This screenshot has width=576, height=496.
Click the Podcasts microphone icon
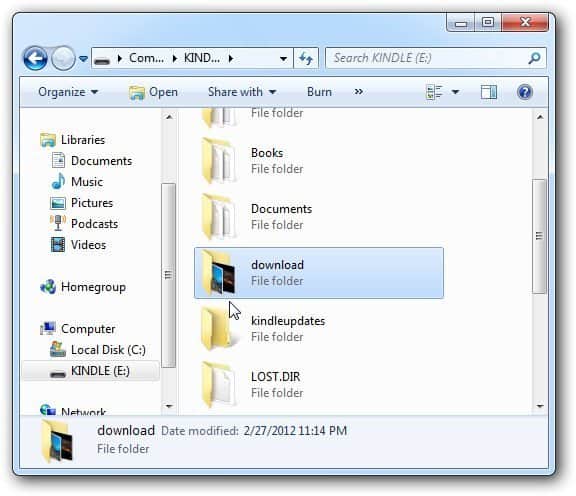58,223
